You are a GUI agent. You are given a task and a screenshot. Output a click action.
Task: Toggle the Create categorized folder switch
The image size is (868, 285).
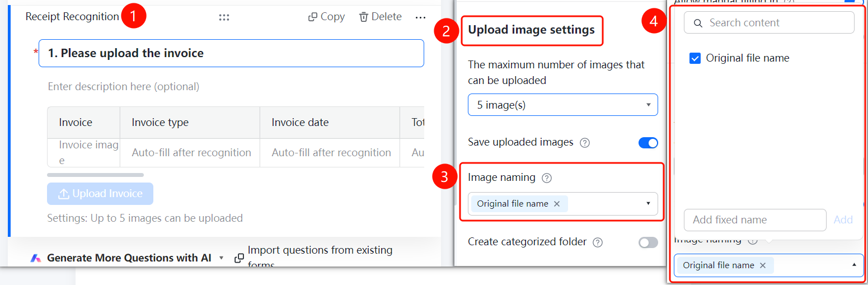(x=648, y=242)
